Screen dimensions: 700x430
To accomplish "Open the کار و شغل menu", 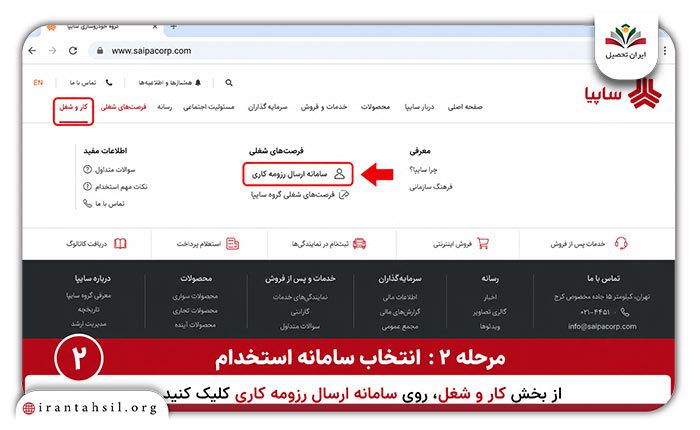I will pyautogui.click(x=73, y=107).
